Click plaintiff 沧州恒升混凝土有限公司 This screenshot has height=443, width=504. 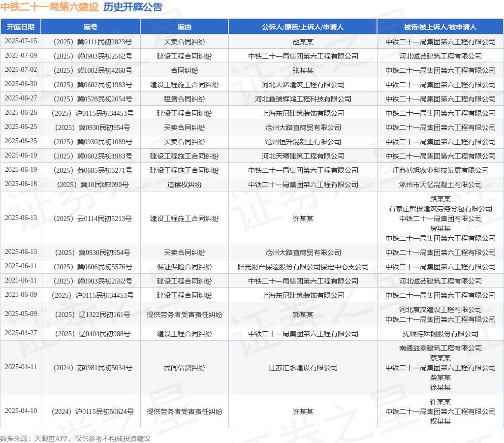point(303,142)
